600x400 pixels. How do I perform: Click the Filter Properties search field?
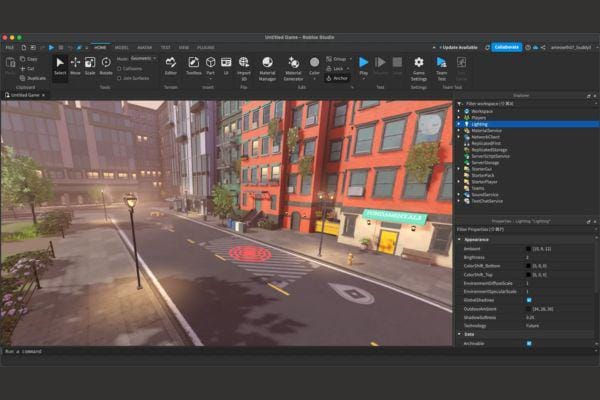[525, 230]
